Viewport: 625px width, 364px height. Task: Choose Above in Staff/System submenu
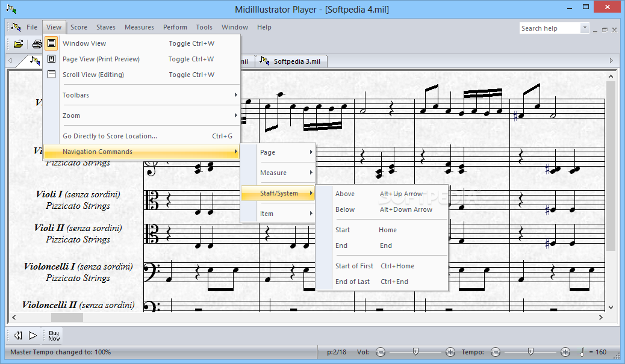(x=382, y=194)
